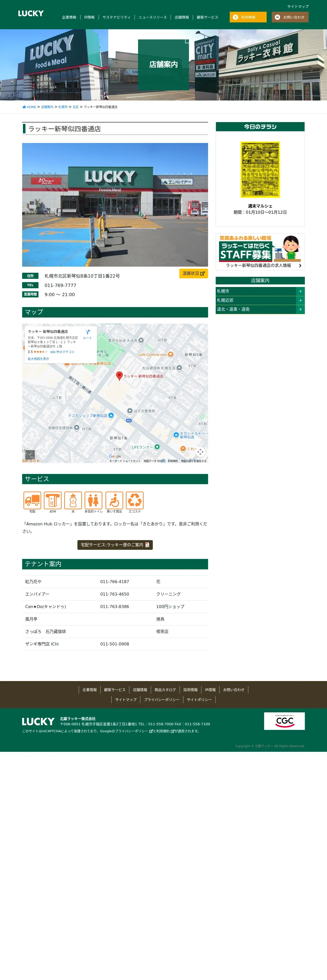Click cafe Comme moi map marker

tap(171, 354)
